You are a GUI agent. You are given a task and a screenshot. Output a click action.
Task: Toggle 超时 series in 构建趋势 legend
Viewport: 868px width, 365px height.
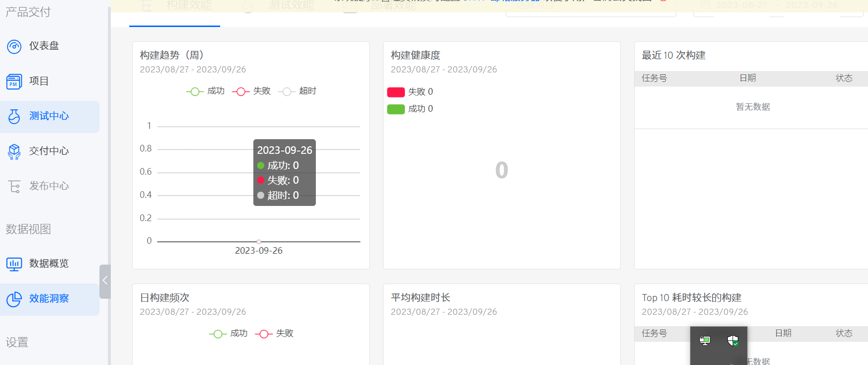pyautogui.click(x=297, y=91)
